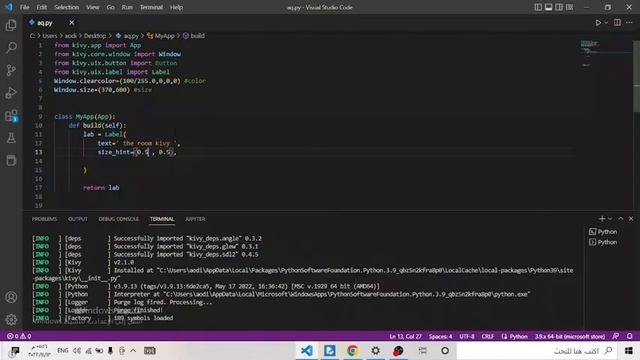Viewport: 640px width, 360px height.
Task: Run the Python file with play button
Action: tap(598, 23)
